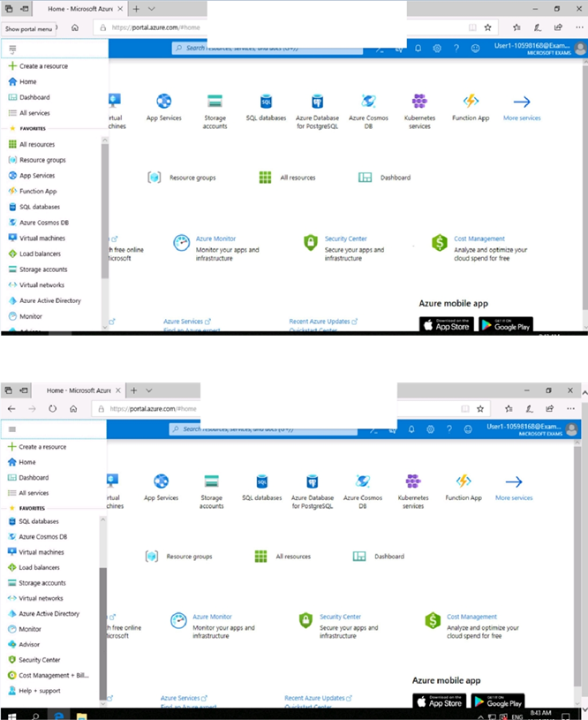Click the portal search box in upper window

pyautogui.click(x=268, y=48)
